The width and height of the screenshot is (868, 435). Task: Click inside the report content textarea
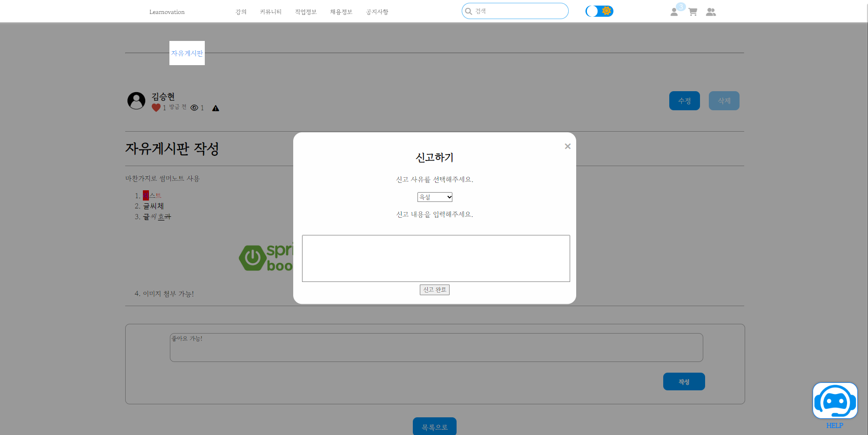(436, 258)
